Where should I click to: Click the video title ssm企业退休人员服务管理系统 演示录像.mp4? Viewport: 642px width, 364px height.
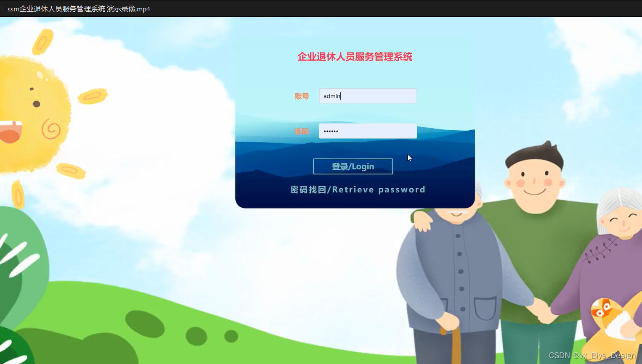pos(79,9)
